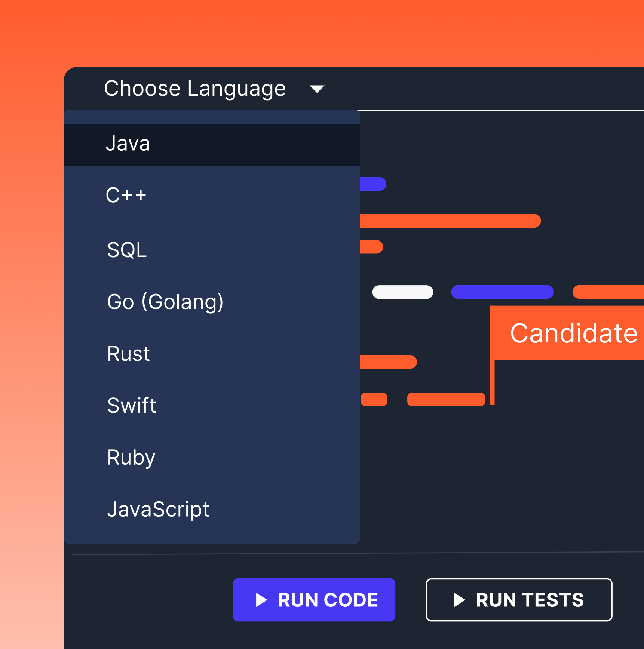Select Go (Golang) language option
This screenshot has width=644, height=649.
tap(165, 302)
